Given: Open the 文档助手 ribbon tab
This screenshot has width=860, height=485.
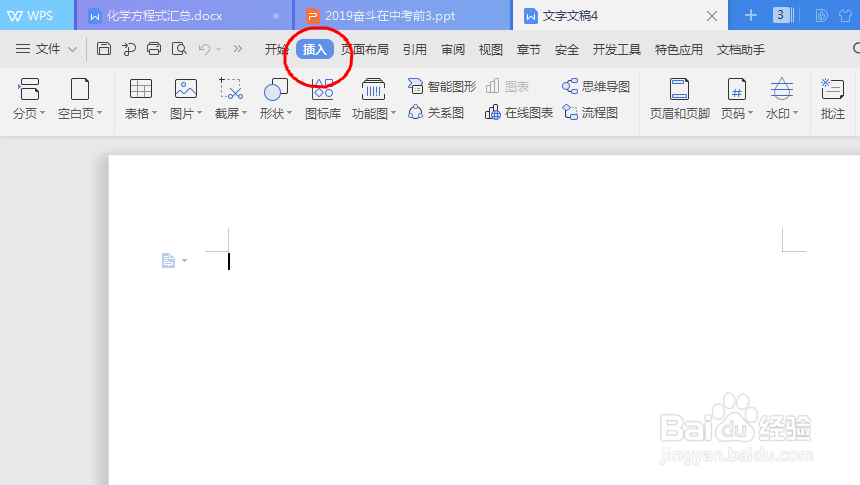Looking at the screenshot, I should (740, 49).
